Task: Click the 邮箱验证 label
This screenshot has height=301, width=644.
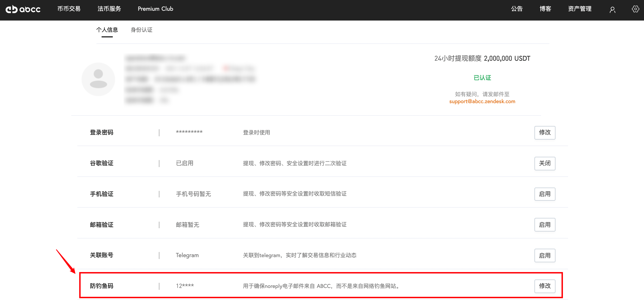Action: pos(102,225)
